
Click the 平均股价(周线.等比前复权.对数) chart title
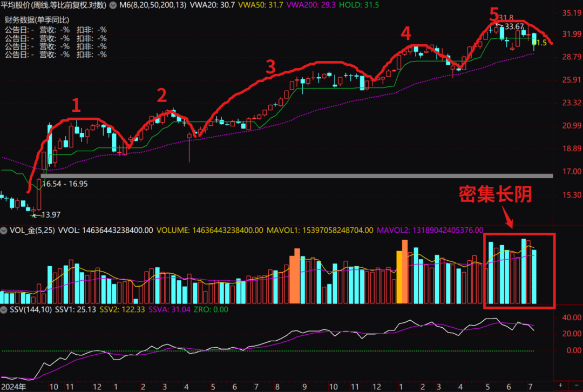pos(53,5)
